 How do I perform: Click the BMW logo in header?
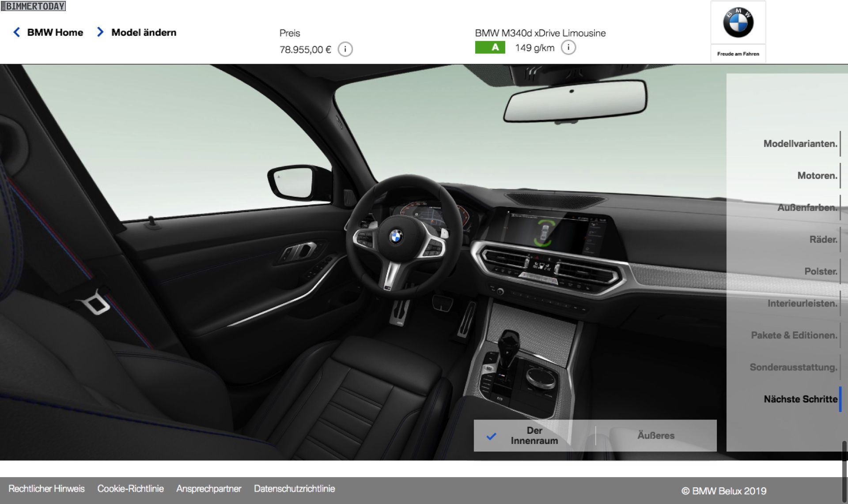tap(738, 23)
